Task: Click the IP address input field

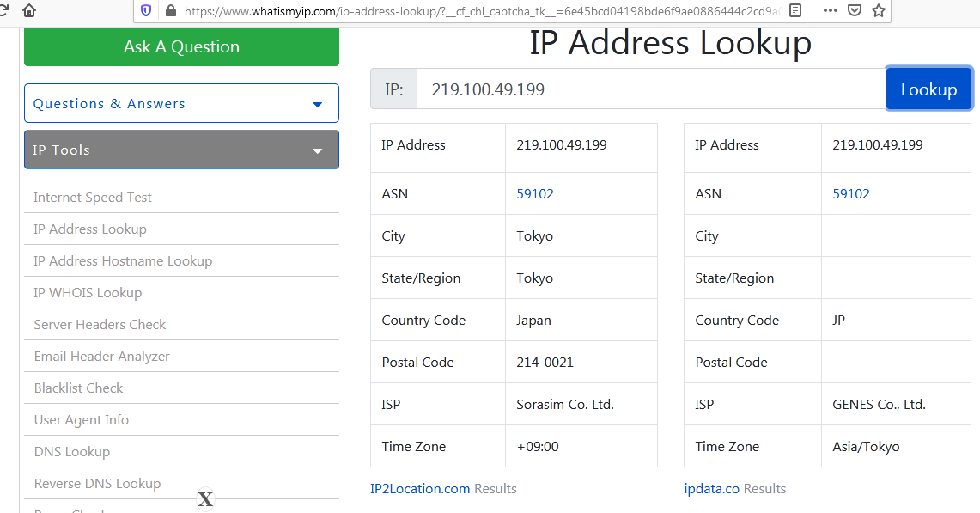Action: click(650, 89)
